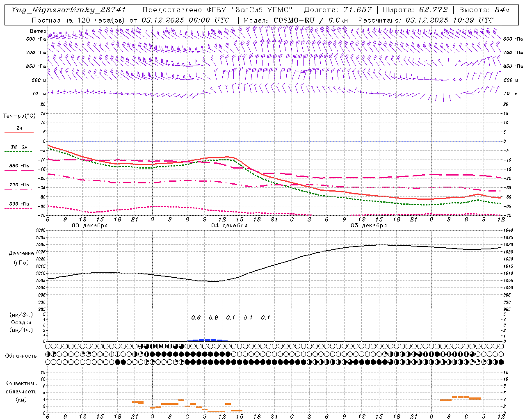Viewport: 525px width, 420px height.
Task: Click the precipitation value "0.6"
Action: (x=196, y=317)
